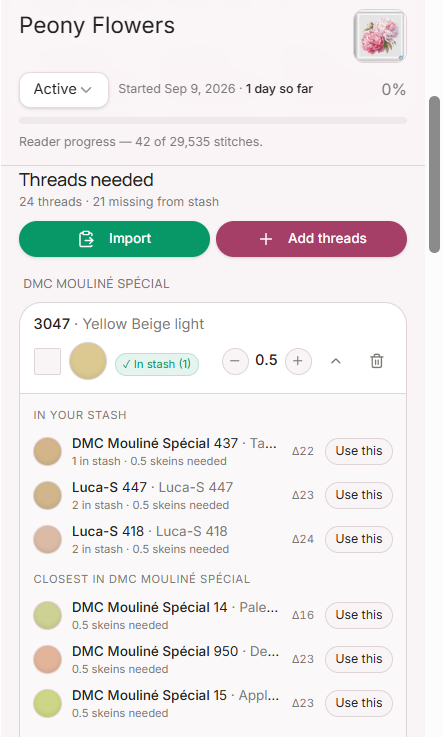Click the "1 in stash · 0.5 skeins needed" text
The height and width of the screenshot is (737, 442).
[x=150, y=461]
